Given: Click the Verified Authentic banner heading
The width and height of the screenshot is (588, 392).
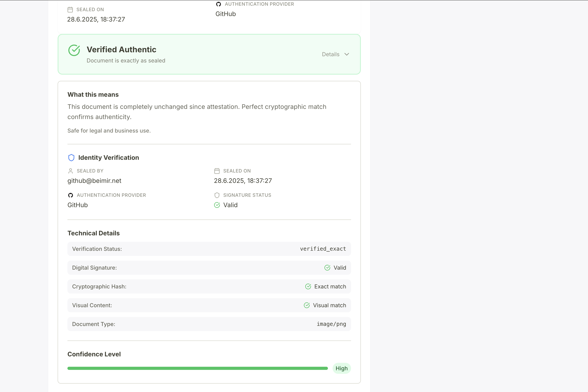Looking at the screenshot, I should [121, 50].
